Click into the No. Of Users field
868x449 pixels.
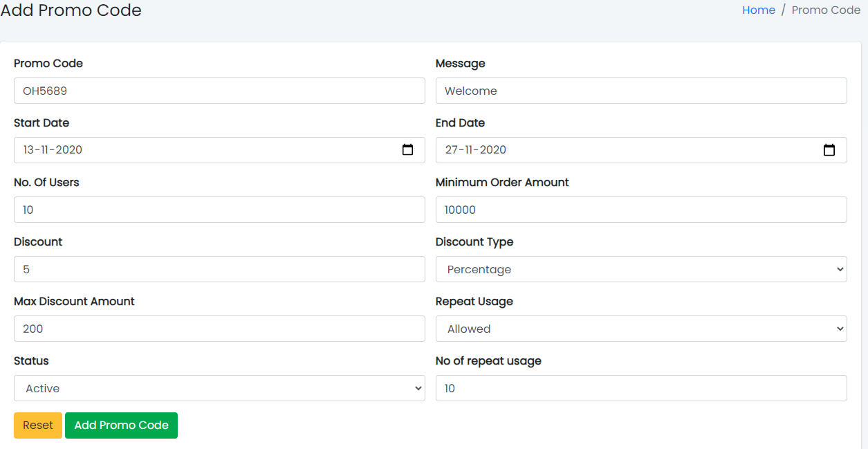coord(219,210)
